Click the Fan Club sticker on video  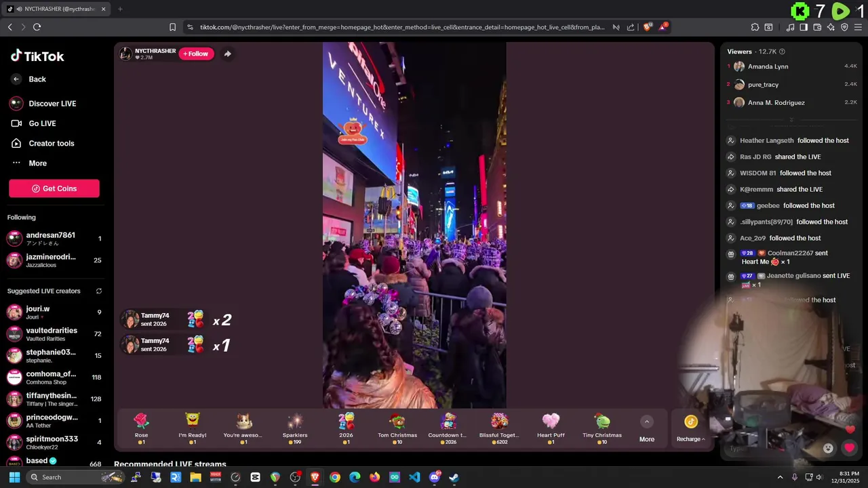353,131
